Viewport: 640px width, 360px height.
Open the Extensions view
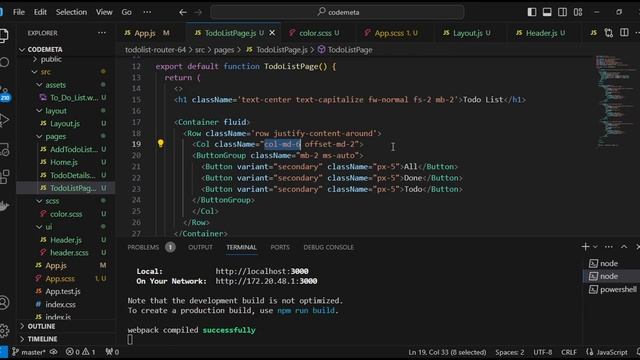pos(4,176)
